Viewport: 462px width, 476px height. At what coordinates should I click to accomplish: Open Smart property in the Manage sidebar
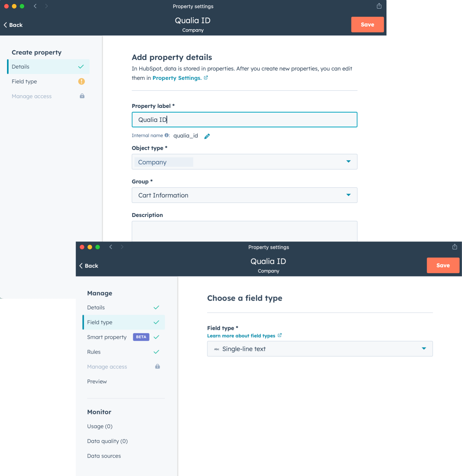[x=107, y=337]
